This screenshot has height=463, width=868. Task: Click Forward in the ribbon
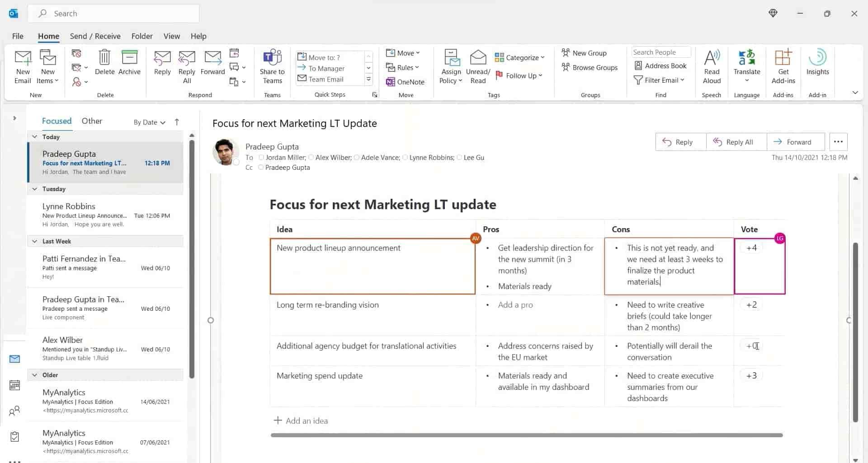point(212,62)
